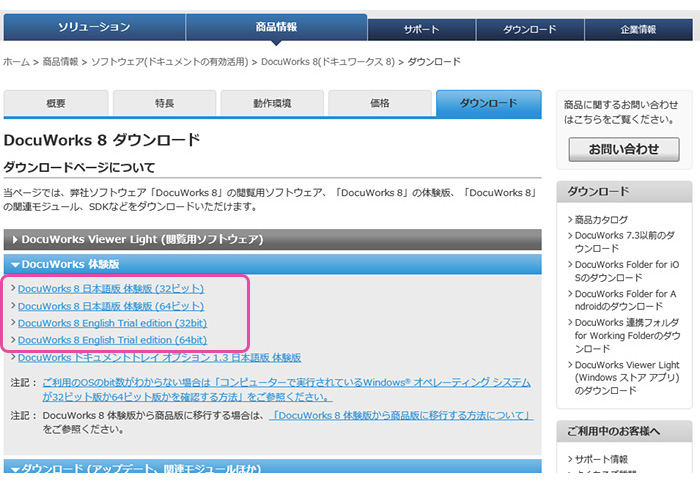Screen dimensions: 700x483
Task: Open ソフトウェア(ドキュメントの有効活用) breadcrumb
Action: point(170,62)
